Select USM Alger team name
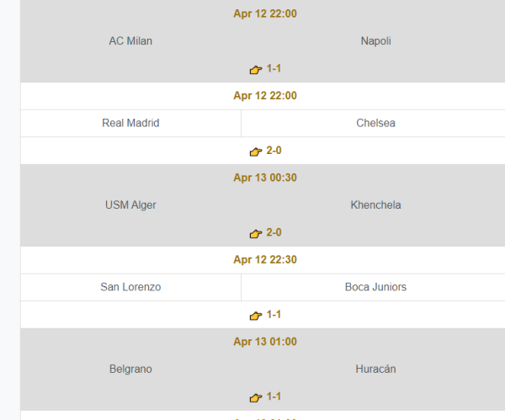Image resolution: width=505 pixels, height=420 pixels. [x=130, y=205]
